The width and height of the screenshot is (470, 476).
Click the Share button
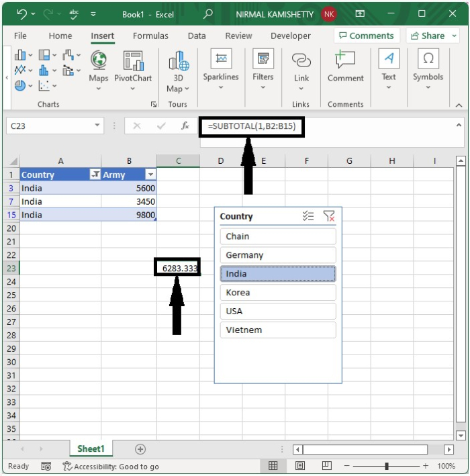[x=433, y=36]
